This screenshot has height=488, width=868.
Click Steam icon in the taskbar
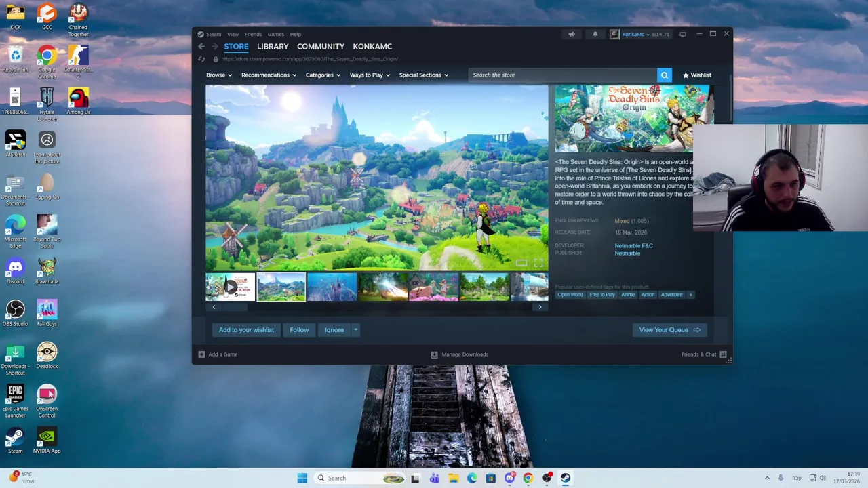point(565,478)
